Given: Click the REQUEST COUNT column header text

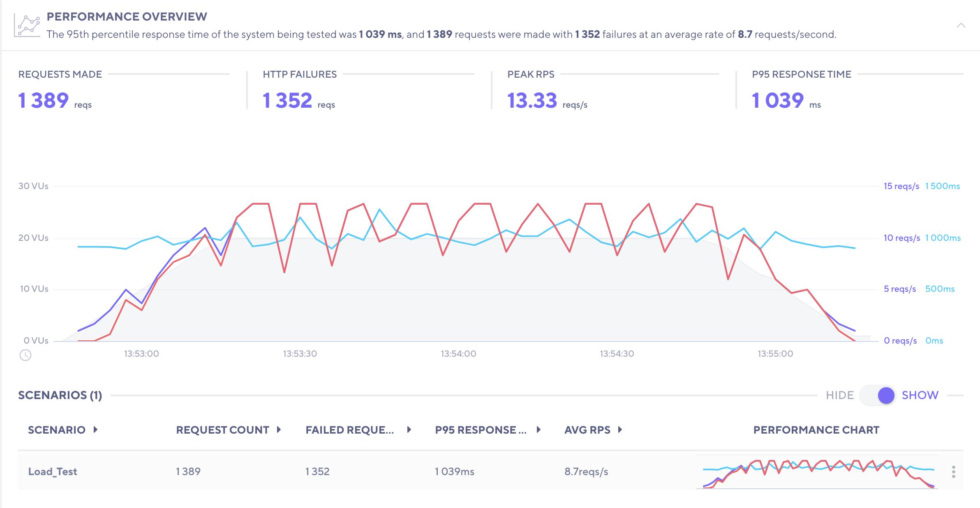Looking at the screenshot, I should (x=222, y=430).
